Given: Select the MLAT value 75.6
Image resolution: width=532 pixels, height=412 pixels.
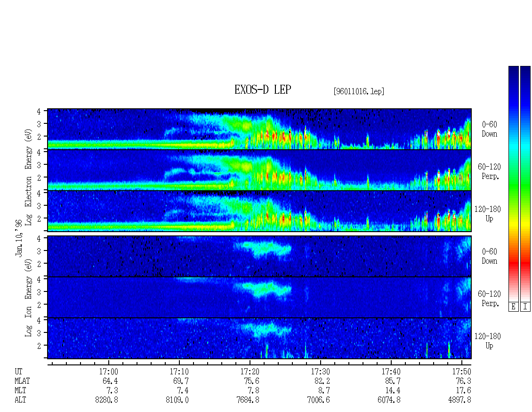Looking at the screenshot, I should point(251,381).
